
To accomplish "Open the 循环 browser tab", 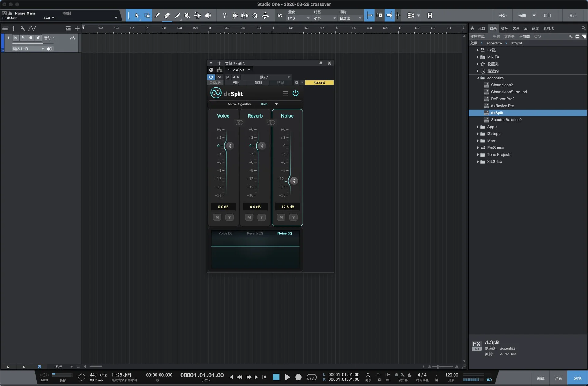I will point(504,28).
